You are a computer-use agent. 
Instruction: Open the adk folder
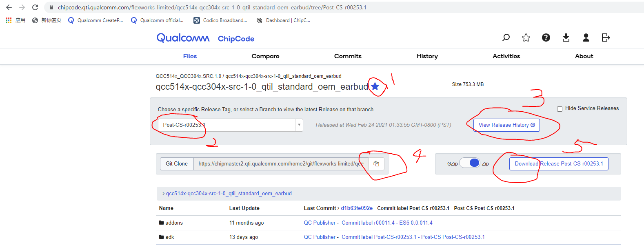pyautogui.click(x=170, y=237)
